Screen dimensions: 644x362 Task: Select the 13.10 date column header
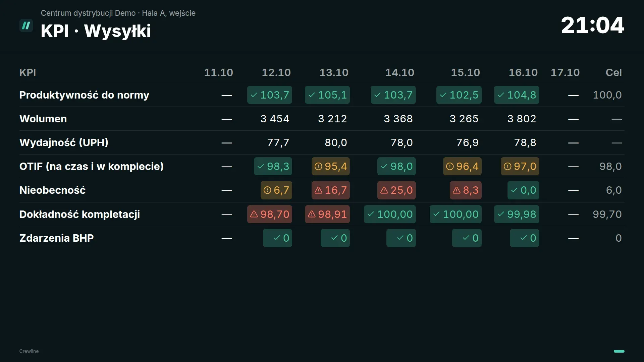(x=334, y=72)
